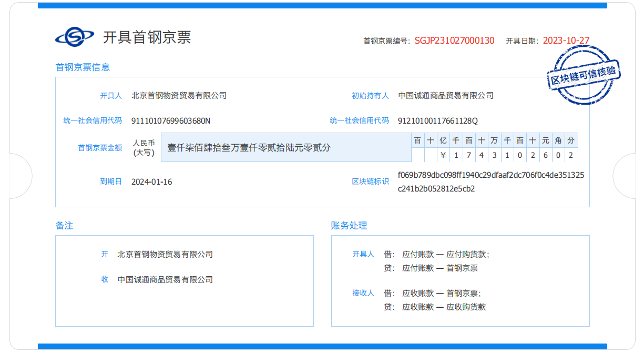Image resolution: width=644 pixels, height=353 pixels.
Task: Select the ticket number SGJP231027000130
Action: [x=454, y=41]
